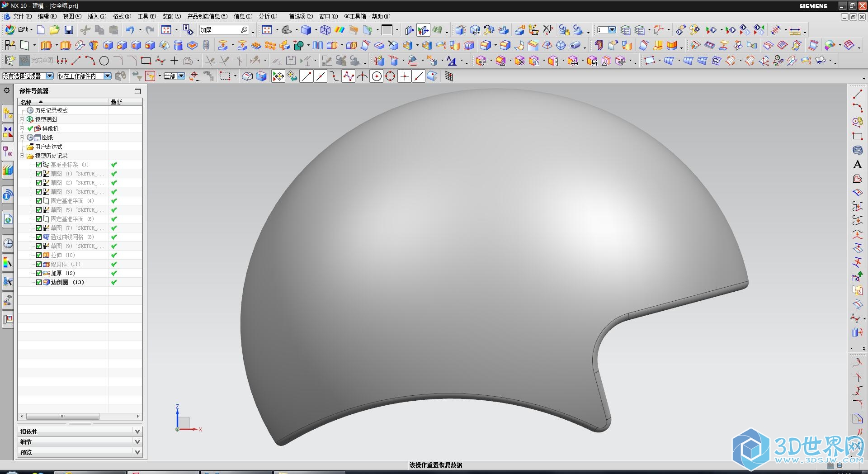Click the Datum Plane icon
The height and width of the screenshot is (474, 868).
tap(25, 45)
